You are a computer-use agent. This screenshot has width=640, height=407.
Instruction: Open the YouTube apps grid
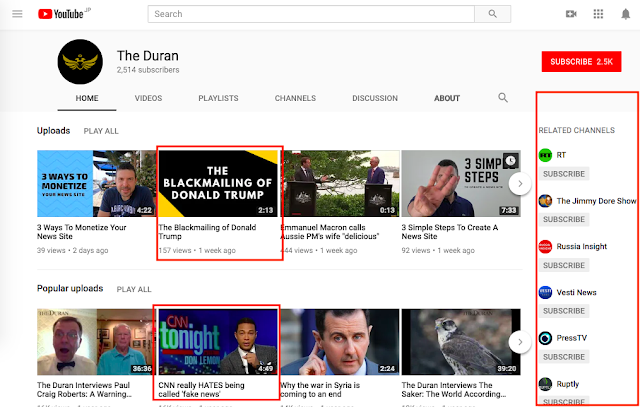click(598, 14)
